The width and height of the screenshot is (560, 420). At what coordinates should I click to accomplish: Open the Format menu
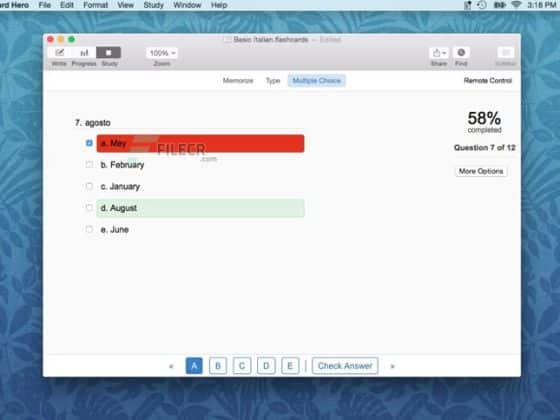point(95,5)
